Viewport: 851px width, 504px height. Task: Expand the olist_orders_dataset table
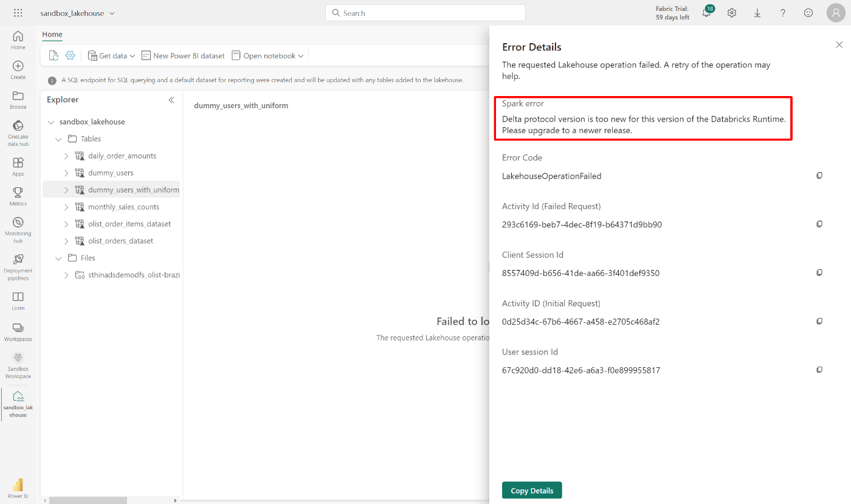pos(66,241)
